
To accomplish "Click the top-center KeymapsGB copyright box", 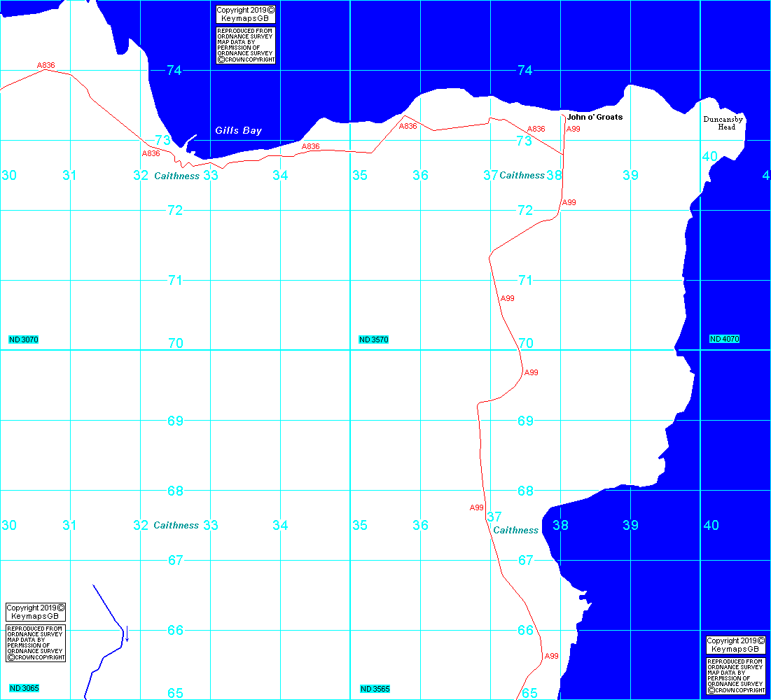I will pos(246,15).
